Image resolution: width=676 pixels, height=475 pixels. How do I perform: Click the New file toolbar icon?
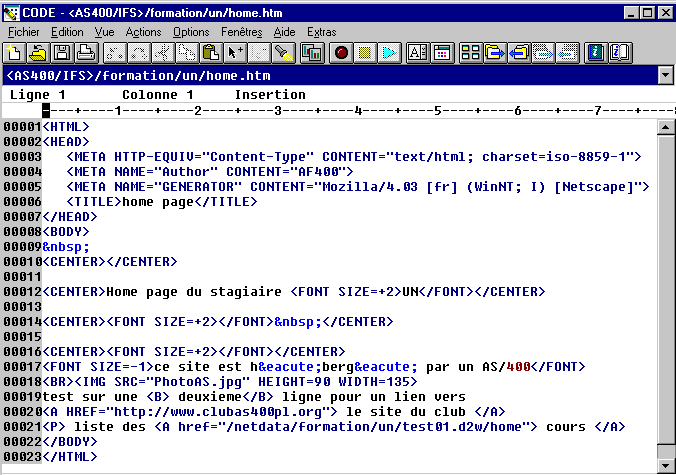click(x=14, y=52)
